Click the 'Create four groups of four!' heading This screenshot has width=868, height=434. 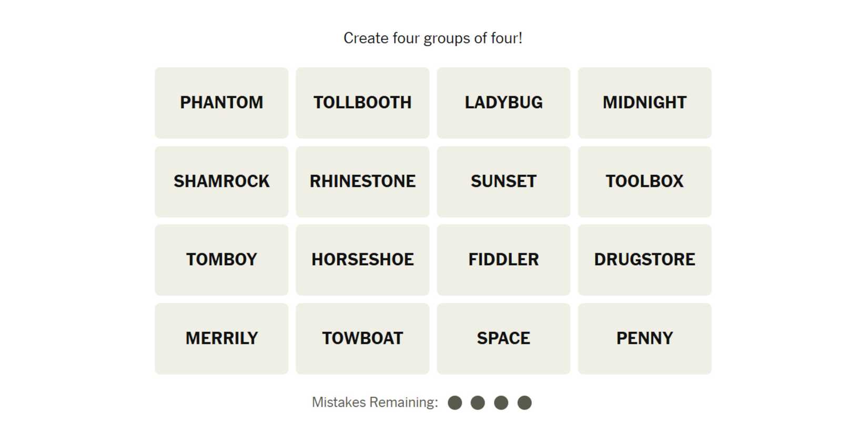pos(433,38)
